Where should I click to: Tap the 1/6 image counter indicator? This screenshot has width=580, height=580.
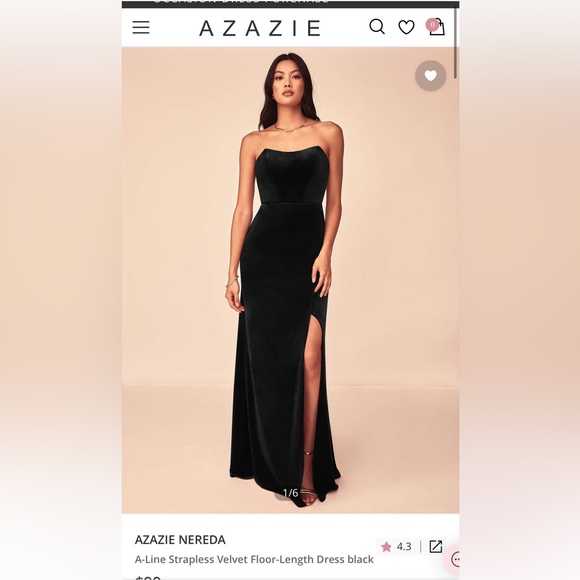(x=290, y=493)
